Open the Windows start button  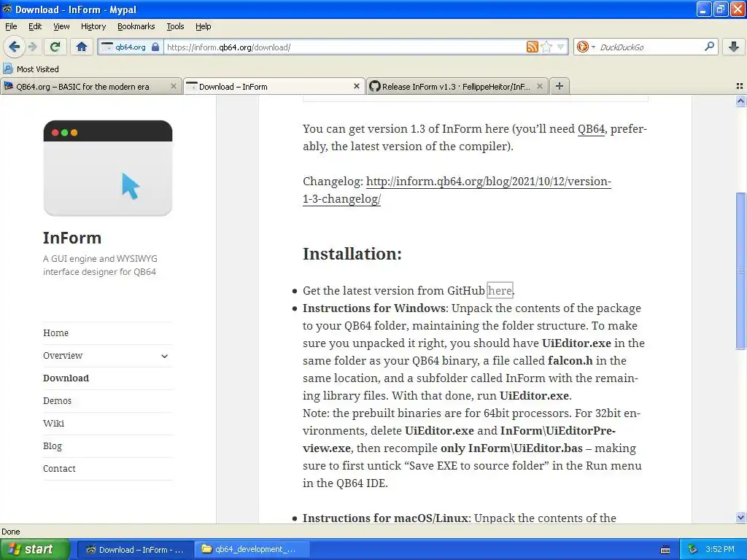click(x=34, y=549)
